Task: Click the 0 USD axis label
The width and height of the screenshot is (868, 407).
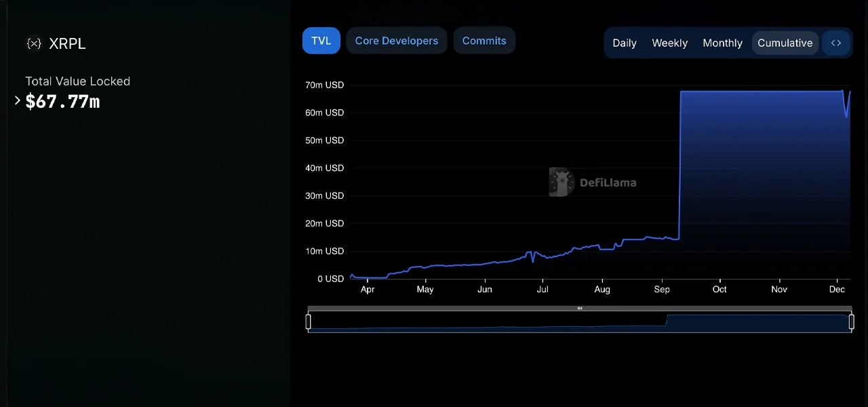Action: point(330,279)
